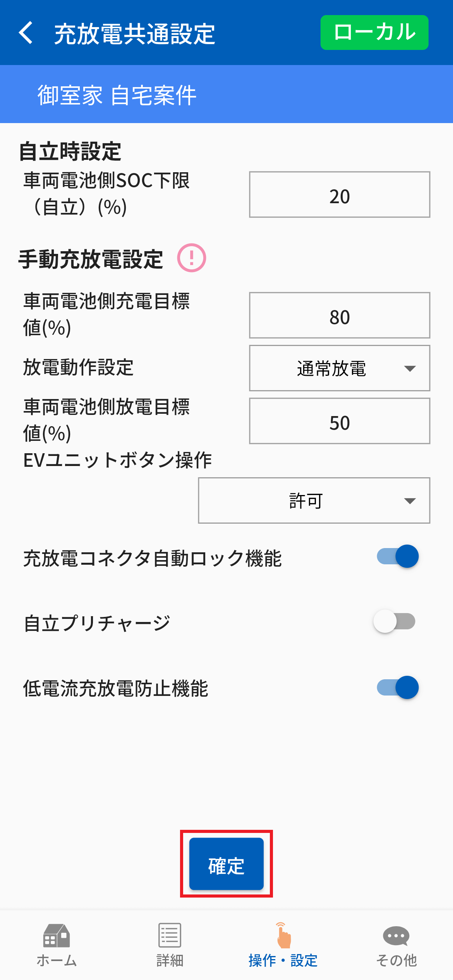453x980 pixels.
Task: Disable the 低電流充放電防止機能 switch
Action: pos(398,687)
